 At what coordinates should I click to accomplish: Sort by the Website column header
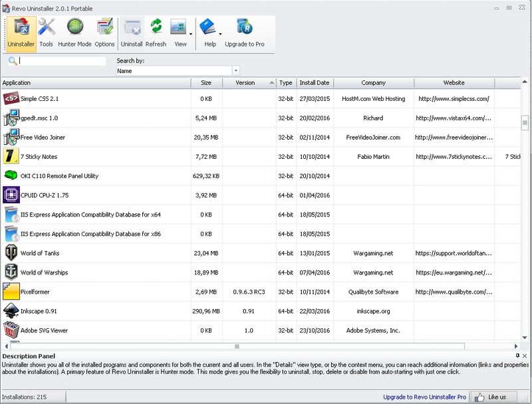click(454, 82)
